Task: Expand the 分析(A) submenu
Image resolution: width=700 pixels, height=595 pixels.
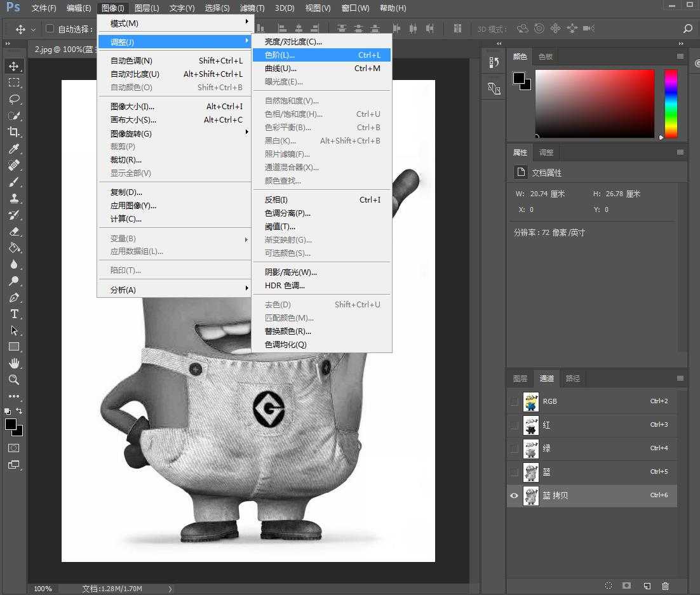Action: pyautogui.click(x=175, y=290)
